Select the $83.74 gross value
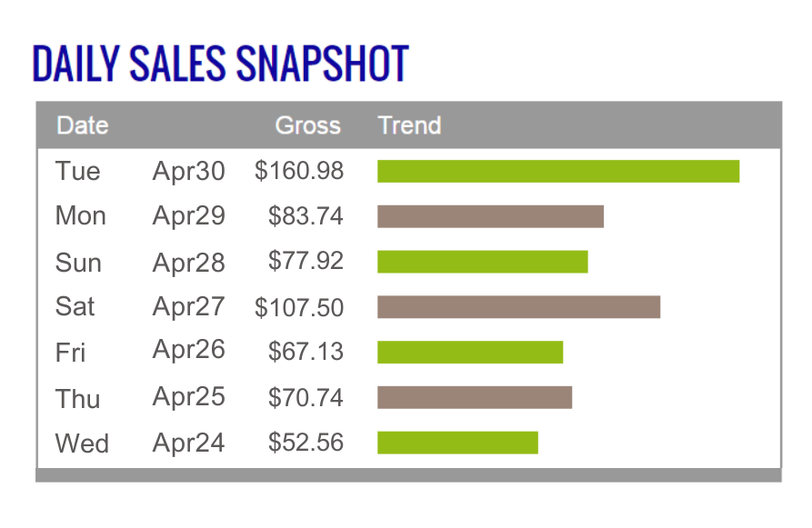The height and width of the screenshot is (528, 812). (x=306, y=216)
